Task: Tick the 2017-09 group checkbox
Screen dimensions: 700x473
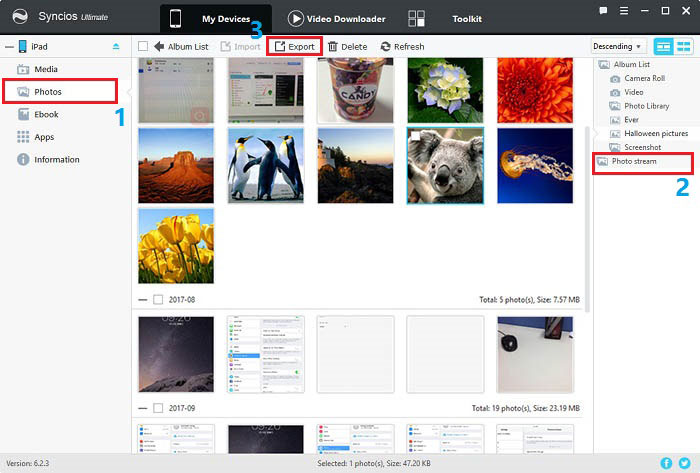Action: coord(158,408)
